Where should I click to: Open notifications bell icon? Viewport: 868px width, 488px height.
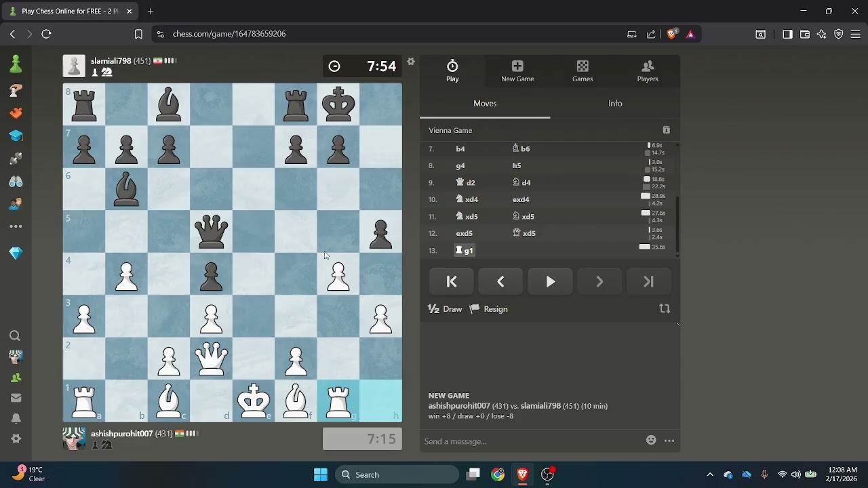pyautogui.click(x=16, y=418)
